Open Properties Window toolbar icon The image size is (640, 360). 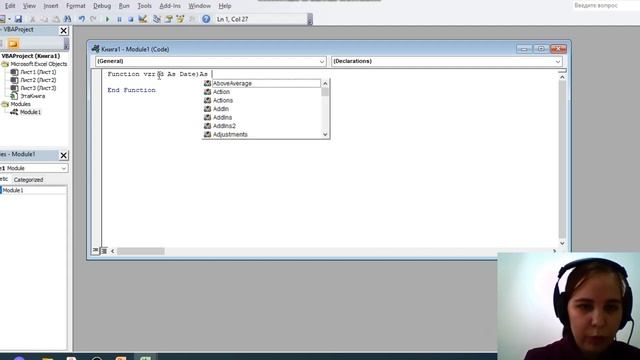coord(169,19)
